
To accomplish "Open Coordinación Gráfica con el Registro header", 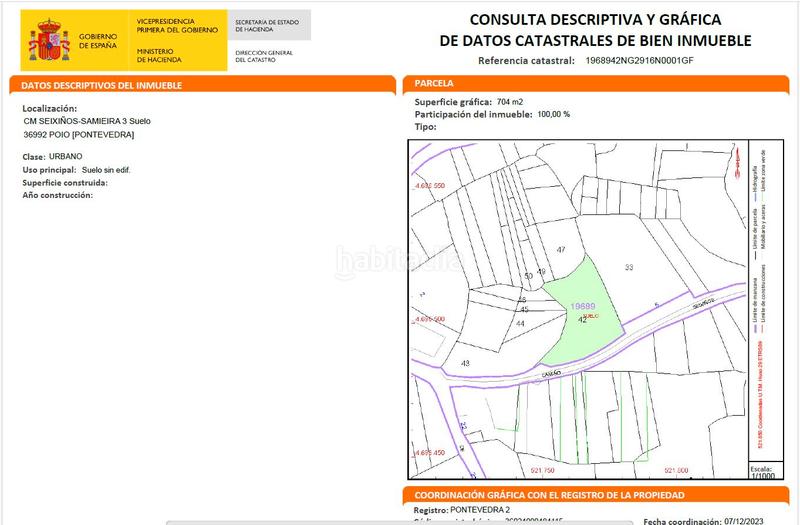I will [548, 495].
